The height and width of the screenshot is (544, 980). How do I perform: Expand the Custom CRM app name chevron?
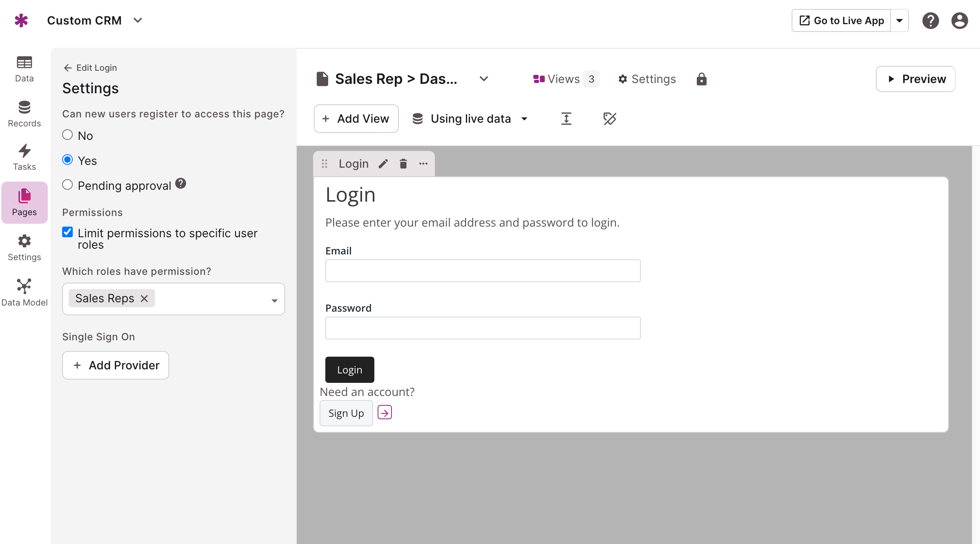click(x=138, y=20)
